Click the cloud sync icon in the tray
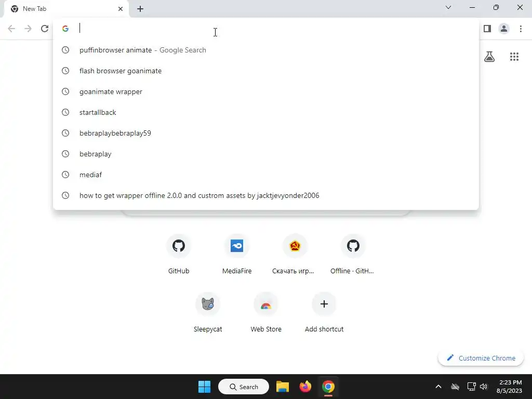532x399 pixels. [455, 387]
